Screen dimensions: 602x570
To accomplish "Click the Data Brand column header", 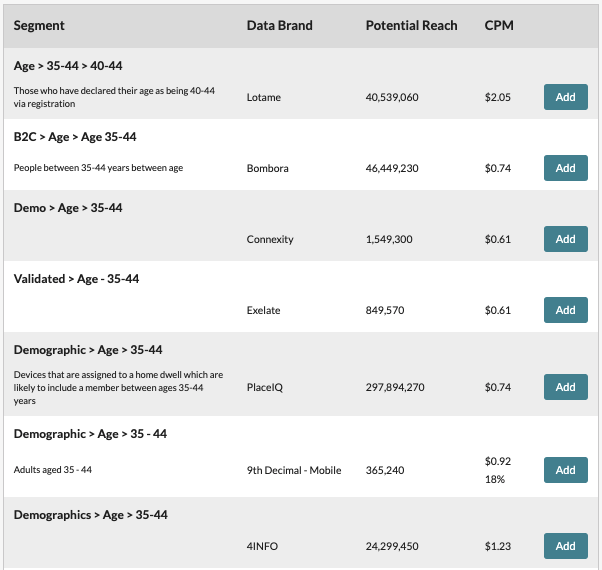I will click(x=280, y=26).
